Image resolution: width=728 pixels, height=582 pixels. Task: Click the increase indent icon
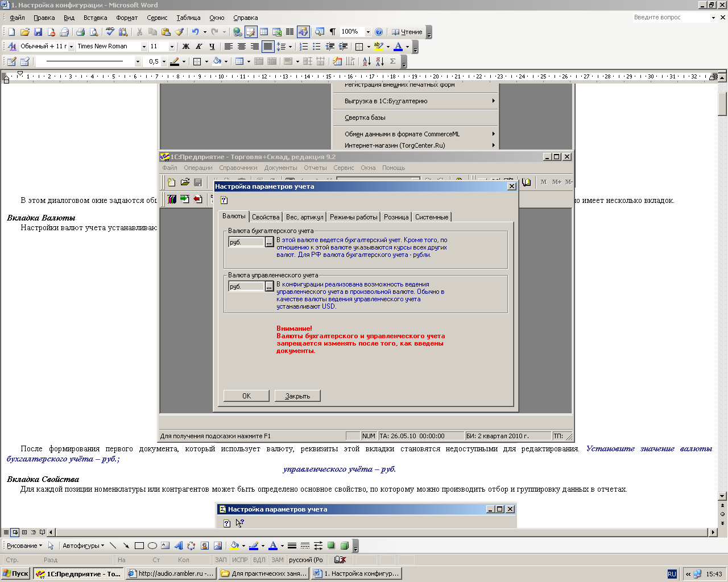pos(343,47)
